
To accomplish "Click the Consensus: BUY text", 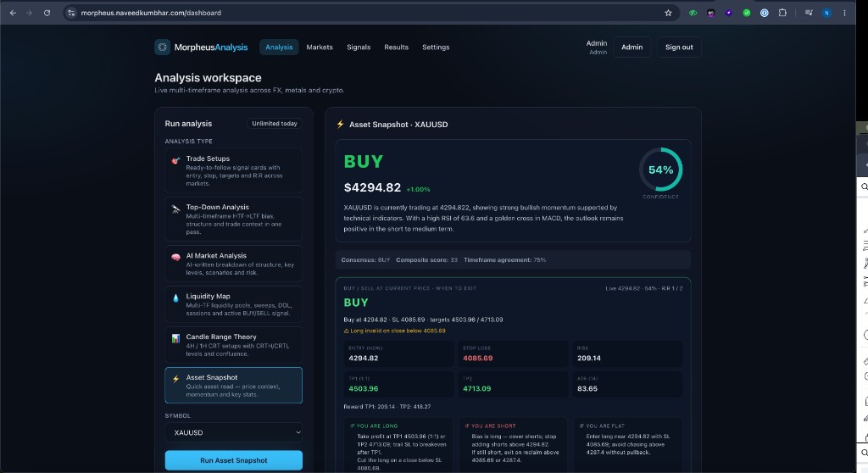I will click(365, 259).
